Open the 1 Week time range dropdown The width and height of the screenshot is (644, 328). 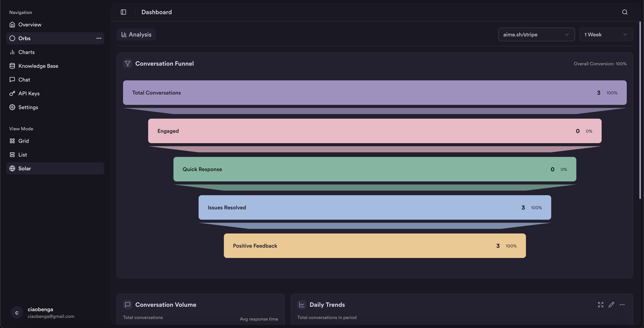606,34
